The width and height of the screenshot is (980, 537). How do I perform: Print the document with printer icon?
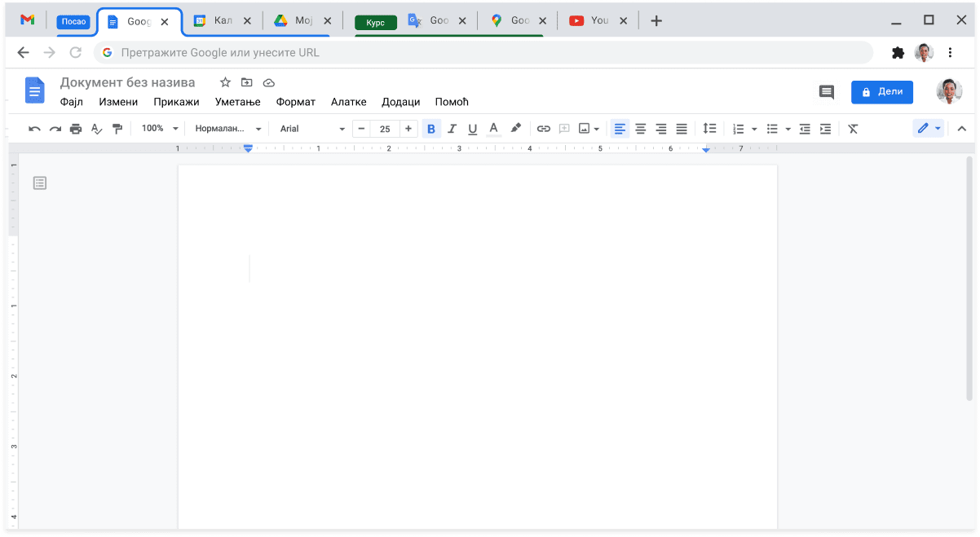(x=76, y=129)
